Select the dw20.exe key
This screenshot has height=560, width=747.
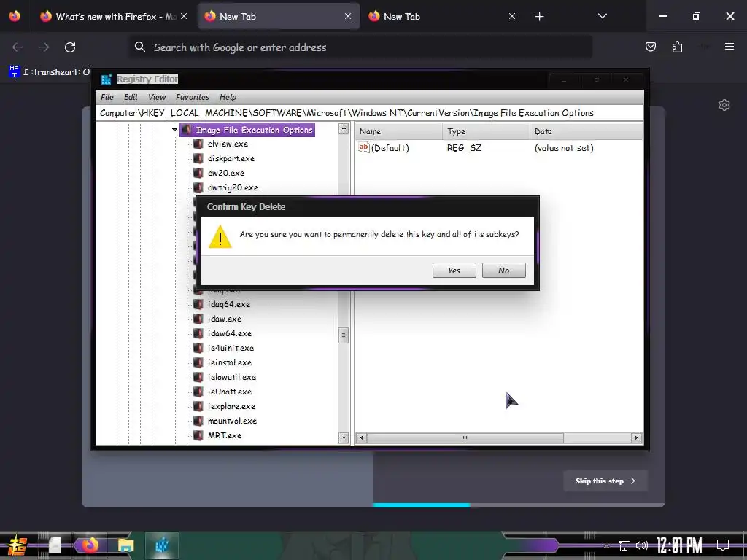click(226, 173)
